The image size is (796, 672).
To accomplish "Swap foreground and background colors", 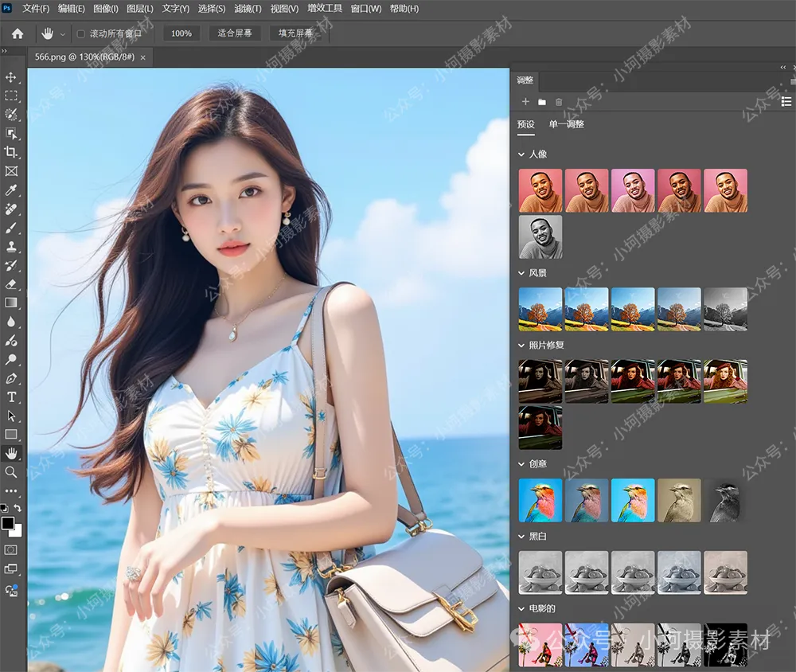I will click(18, 508).
